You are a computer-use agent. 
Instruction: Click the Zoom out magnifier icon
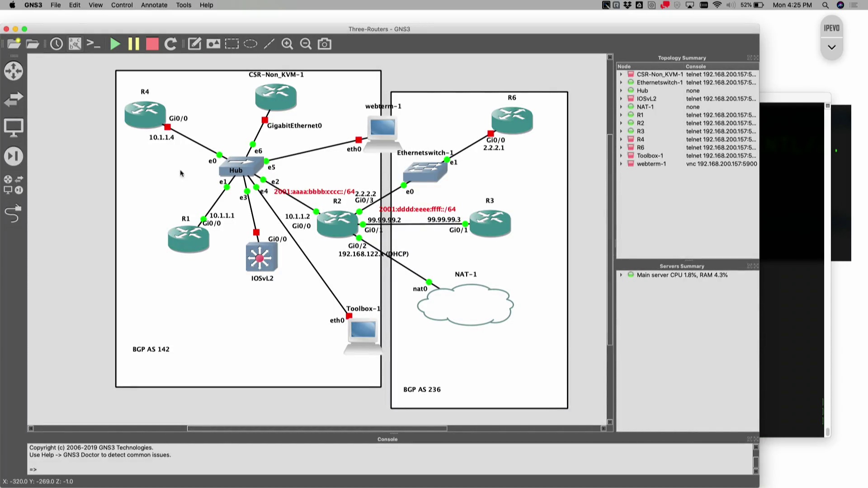coord(306,44)
